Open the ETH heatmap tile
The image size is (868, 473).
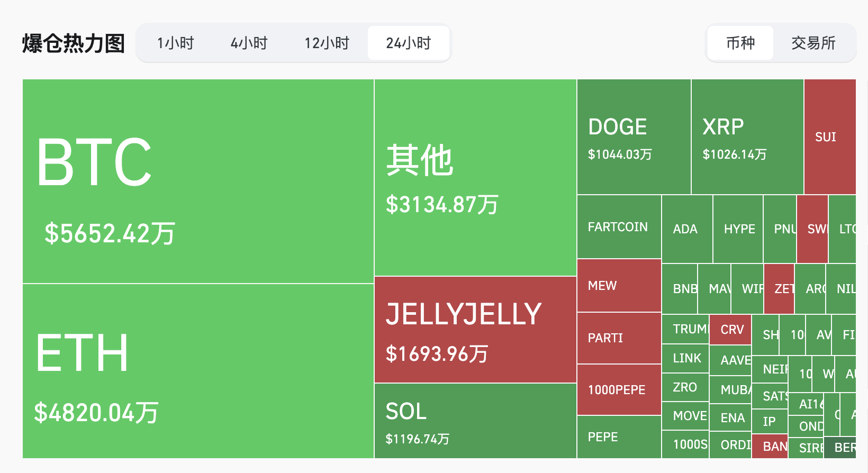(x=198, y=370)
